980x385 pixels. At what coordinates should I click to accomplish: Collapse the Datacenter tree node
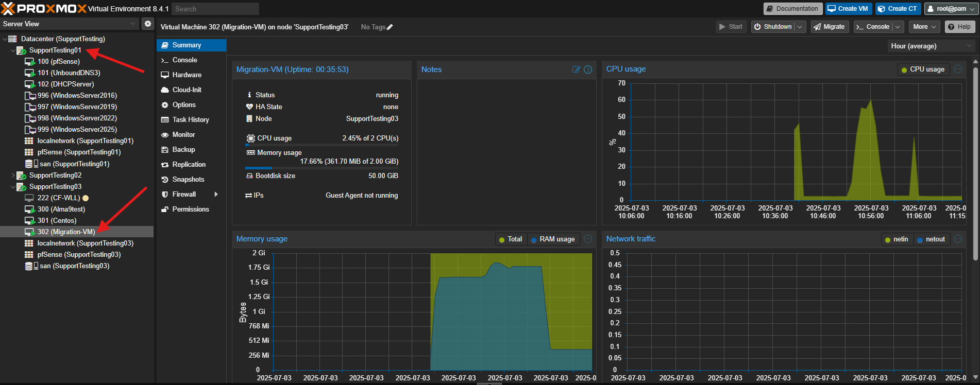[x=5, y=39]
